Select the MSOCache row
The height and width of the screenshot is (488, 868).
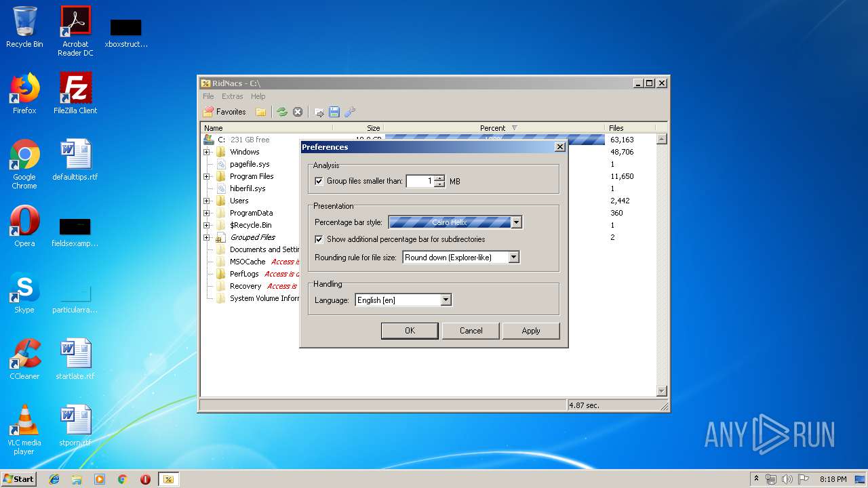click(x=429, y=262)
